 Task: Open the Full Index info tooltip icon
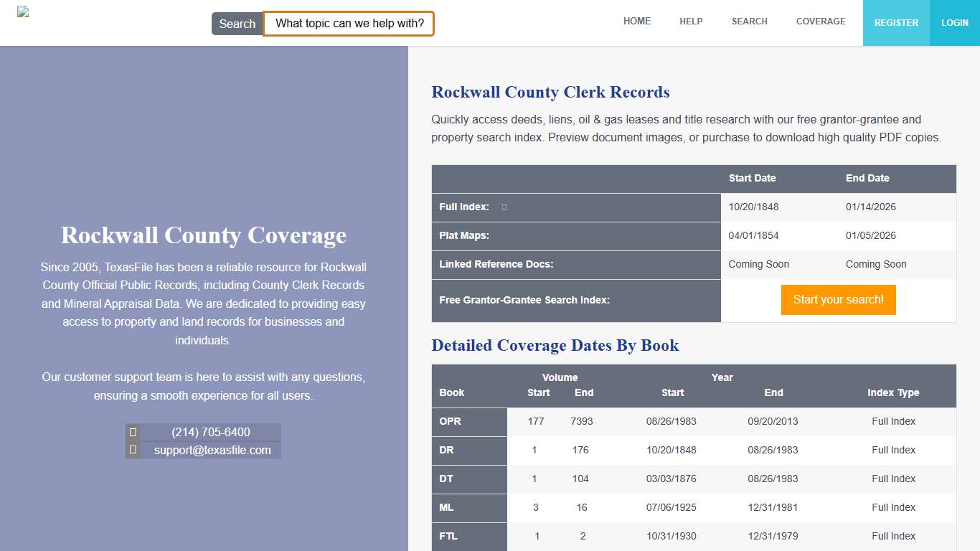point(504,207)
